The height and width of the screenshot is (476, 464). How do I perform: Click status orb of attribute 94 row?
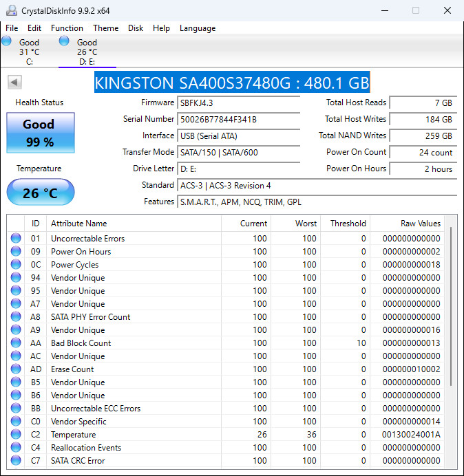[x=16, y=277]
